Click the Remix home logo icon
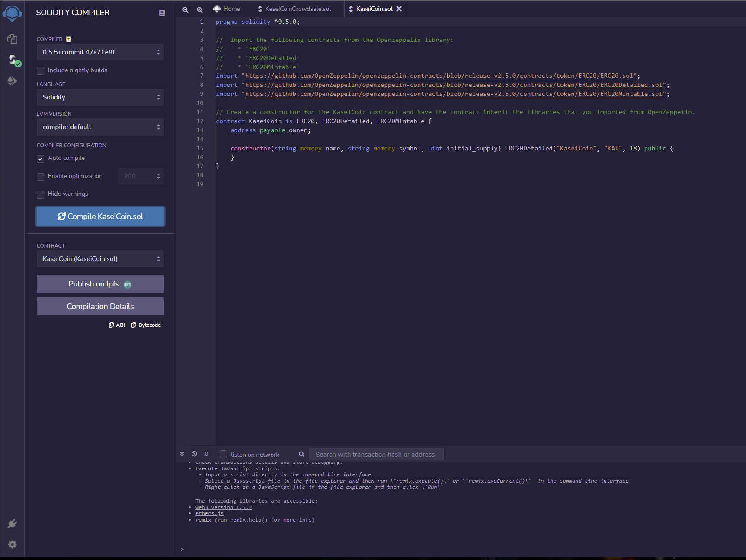Image resolution: width=746 pixels, height=560 pixels. pos(12,13)
